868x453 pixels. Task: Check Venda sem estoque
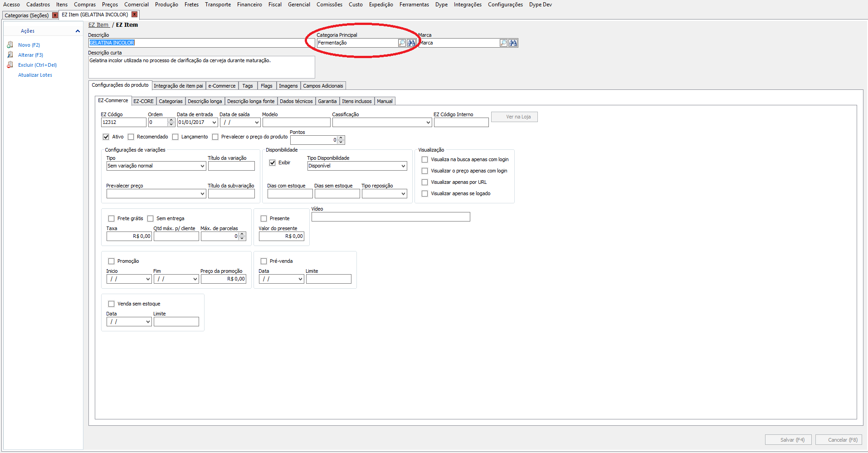(x=112, y=304)
